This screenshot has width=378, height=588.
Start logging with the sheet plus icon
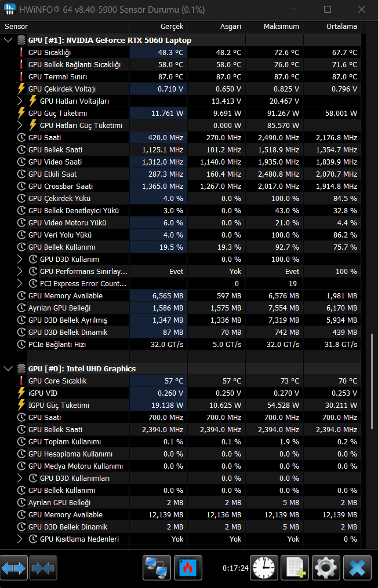(x=295, y=568)
